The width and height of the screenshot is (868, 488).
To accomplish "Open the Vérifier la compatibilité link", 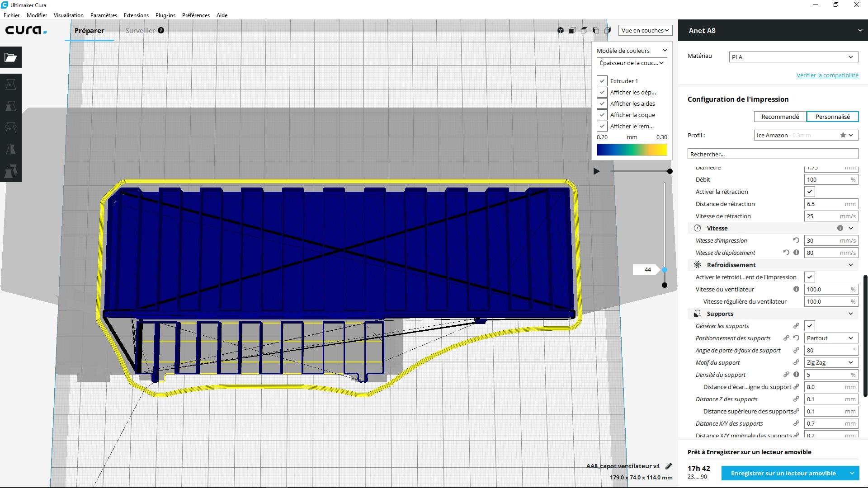I will 827,75.
